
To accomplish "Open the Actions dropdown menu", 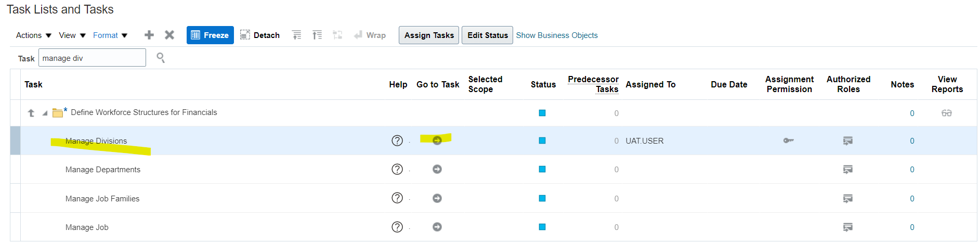I will [x=34, y=35].
